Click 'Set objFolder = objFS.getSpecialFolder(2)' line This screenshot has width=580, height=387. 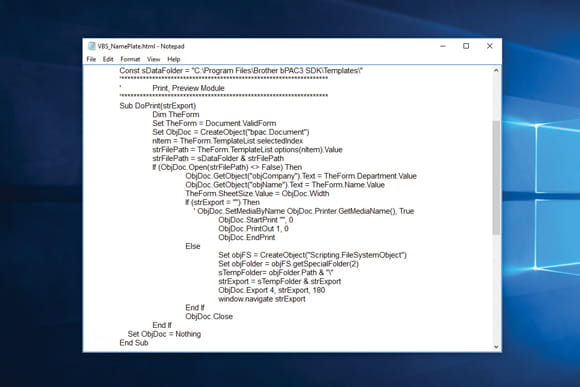[x=288, y=264]
